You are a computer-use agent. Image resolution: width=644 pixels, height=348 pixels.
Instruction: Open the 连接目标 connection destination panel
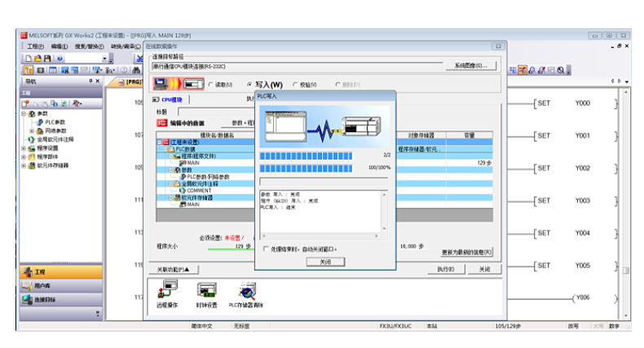[x=61, y=299]
